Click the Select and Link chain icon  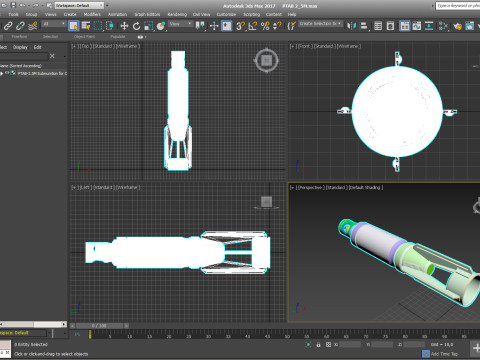coord(8,26)
